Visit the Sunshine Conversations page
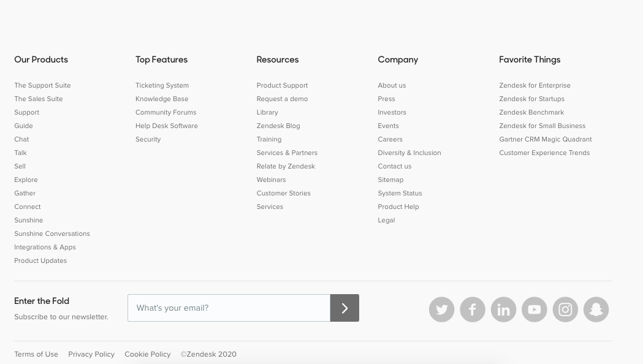Image resolution: width=643 pixels, height=364 pixels. (51, 233)
